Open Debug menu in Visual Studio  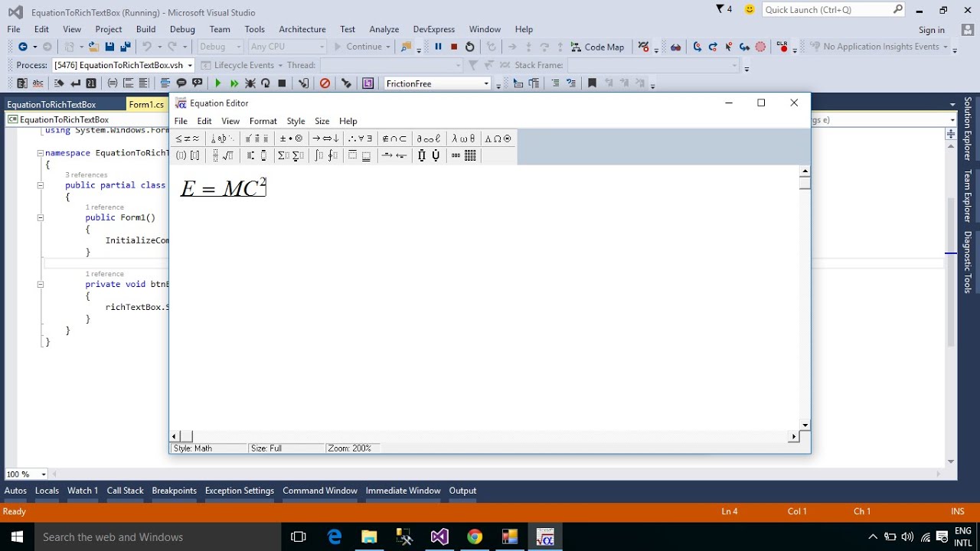[182, 29]
